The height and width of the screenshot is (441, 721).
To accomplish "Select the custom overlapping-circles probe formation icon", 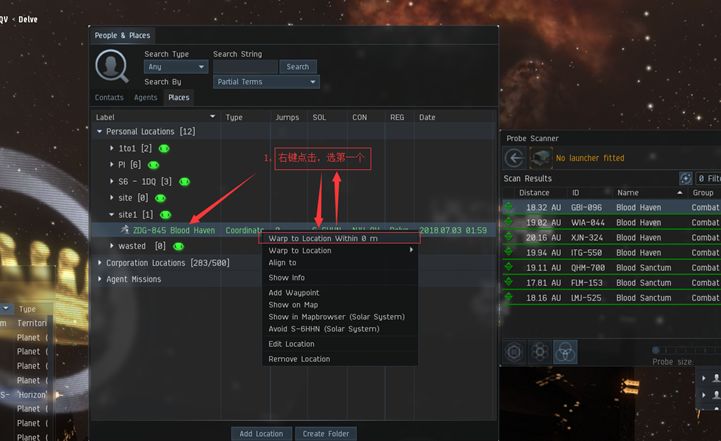I will [565, 352].
